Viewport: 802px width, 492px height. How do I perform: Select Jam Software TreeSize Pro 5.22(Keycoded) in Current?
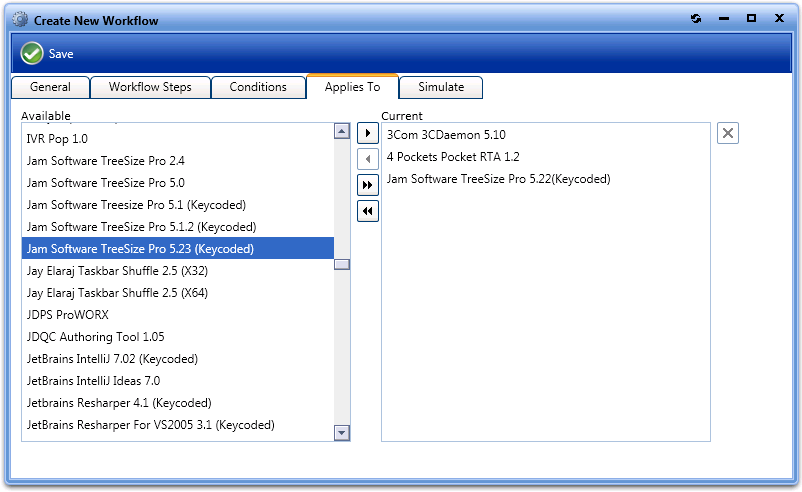[546, 178]
